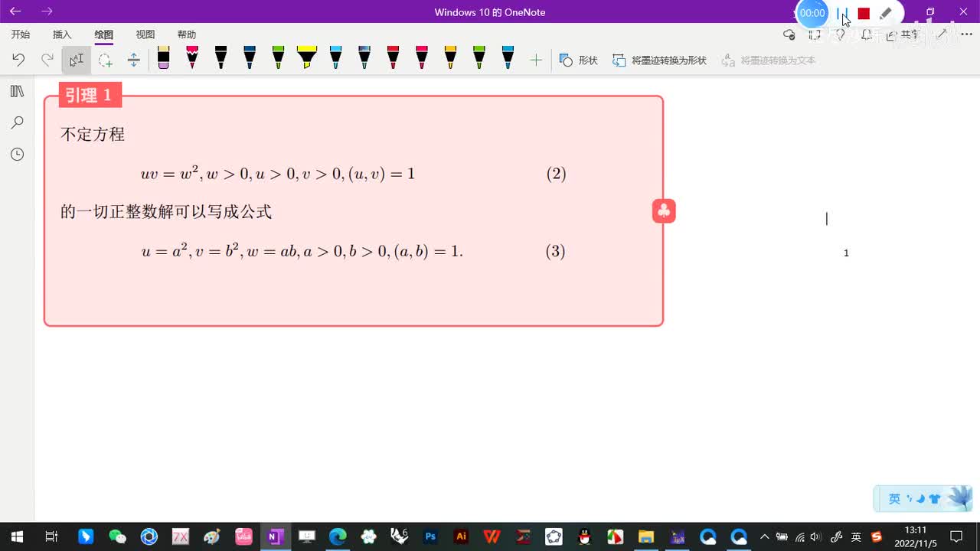980x551 pixels.
Task: Click the red clover badge beside the lemma box
Action: [x=664, y=211]
